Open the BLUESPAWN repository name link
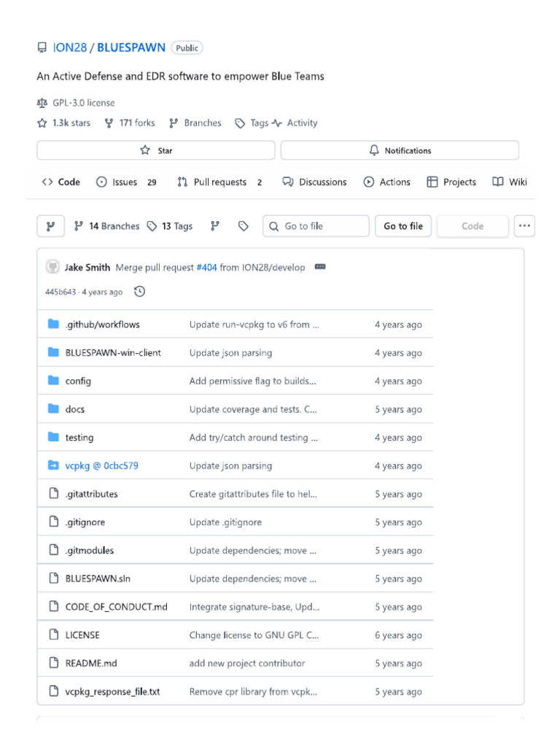Screen dimensions: 560x747 pyautogui.click(x=131, y=47)
